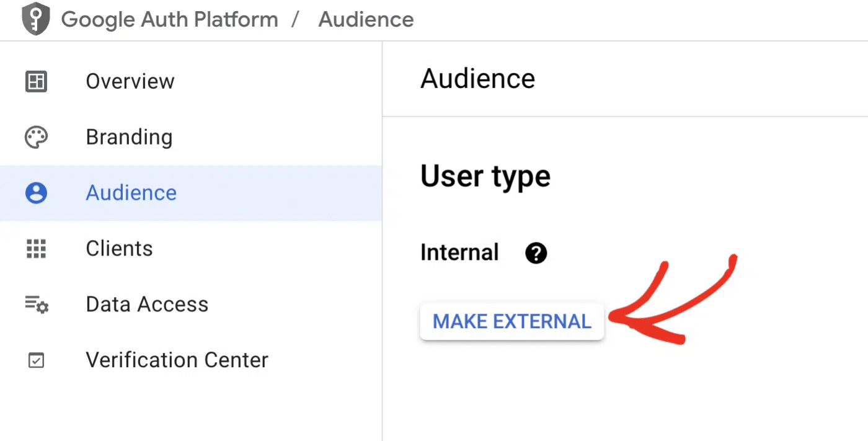Click the Internal user type label

coord(459,253)
